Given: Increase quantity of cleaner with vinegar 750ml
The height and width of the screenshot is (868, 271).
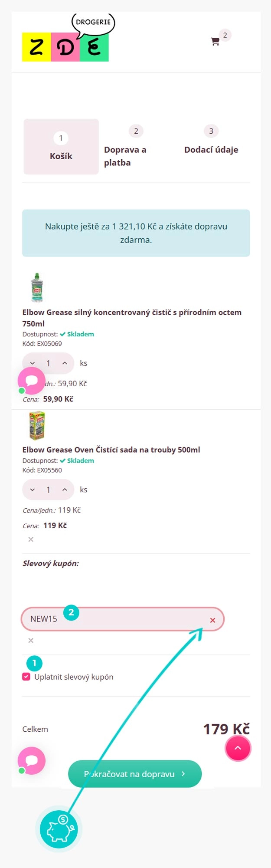Looking at the screenshot, I should (65, 363).
